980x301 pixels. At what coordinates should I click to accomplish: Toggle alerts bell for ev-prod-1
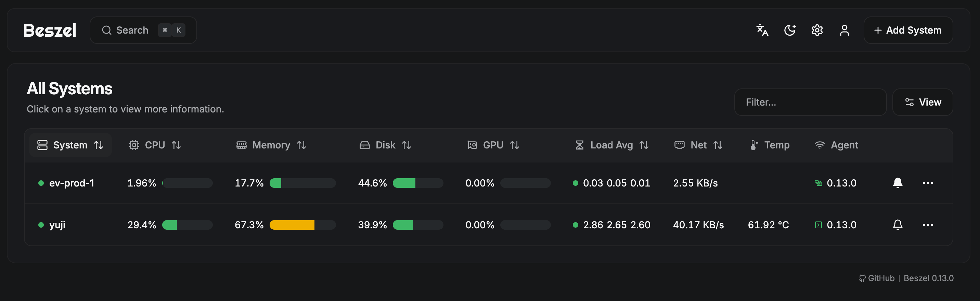(898, 183)
